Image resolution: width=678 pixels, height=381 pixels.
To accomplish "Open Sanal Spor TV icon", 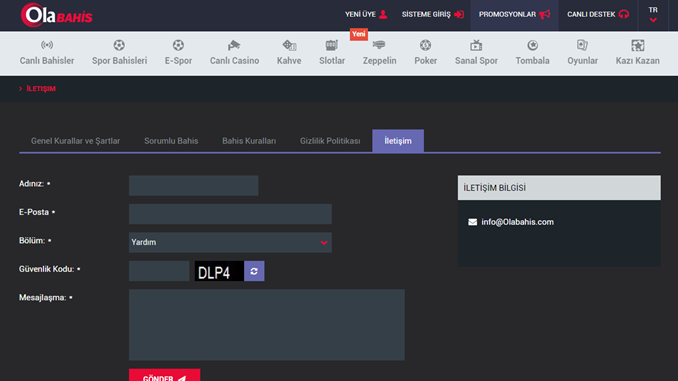I will (x=476, y=45).
